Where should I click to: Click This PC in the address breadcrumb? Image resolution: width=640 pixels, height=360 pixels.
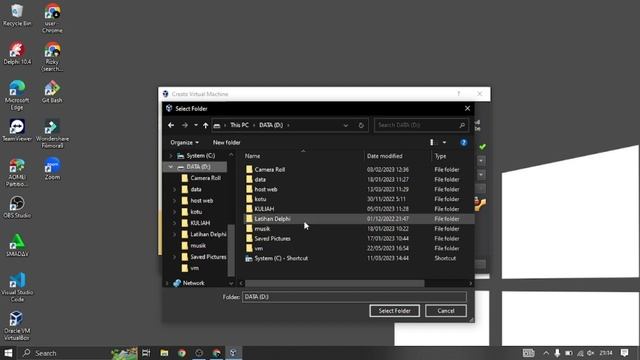click(x=239, y=125)
